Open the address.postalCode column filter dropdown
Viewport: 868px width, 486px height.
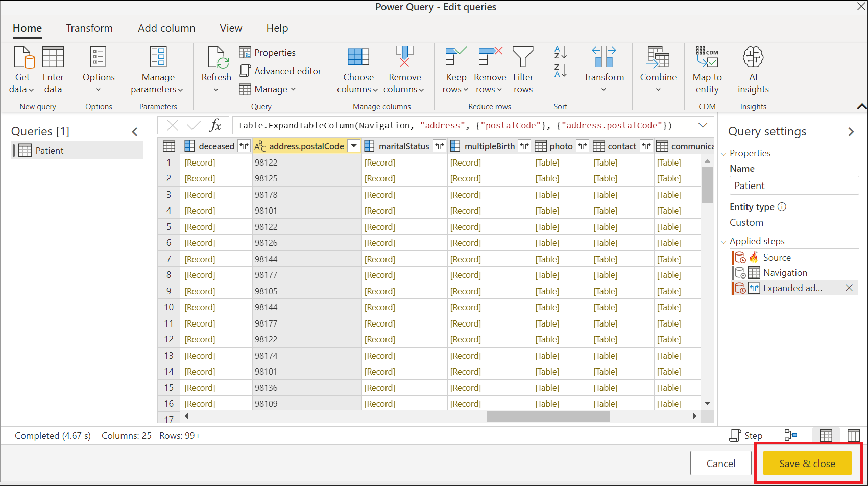(354, 146)
